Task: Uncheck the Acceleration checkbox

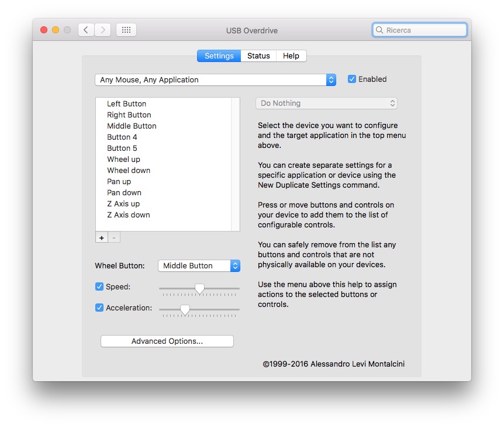Action: (99, 308)
